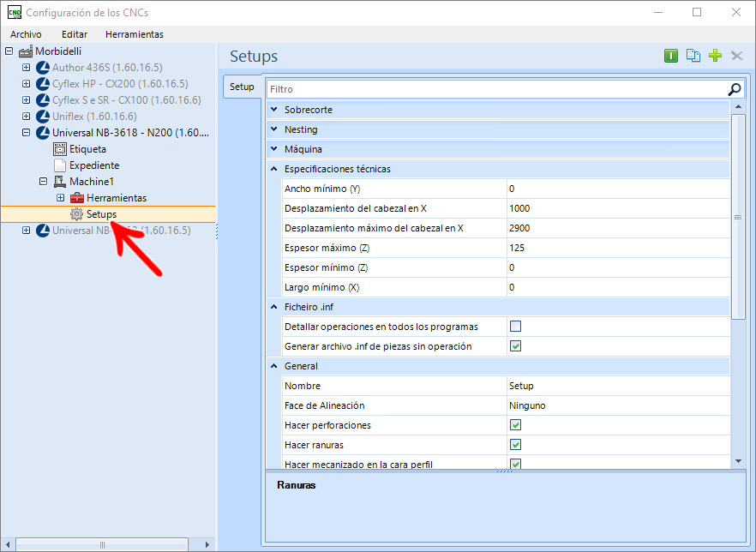This screenshot has width=756, height=552.
Task: Click the property grid scroll down arrow
Action: (x=738, y=461)
